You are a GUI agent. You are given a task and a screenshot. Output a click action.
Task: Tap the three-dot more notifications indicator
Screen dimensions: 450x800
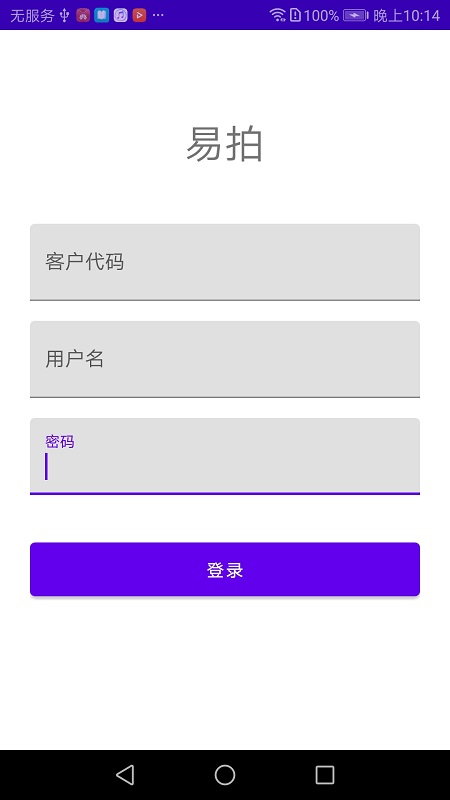click(x=158, y=15)
